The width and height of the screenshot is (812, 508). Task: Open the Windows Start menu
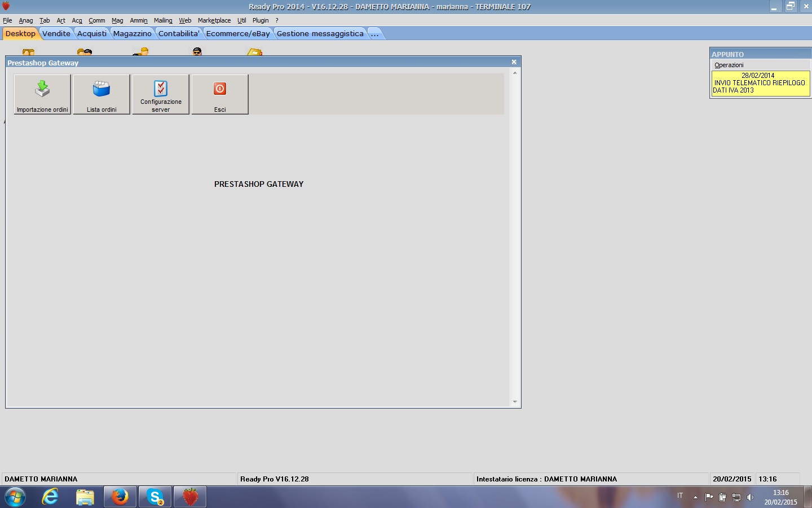coord(15,497)
